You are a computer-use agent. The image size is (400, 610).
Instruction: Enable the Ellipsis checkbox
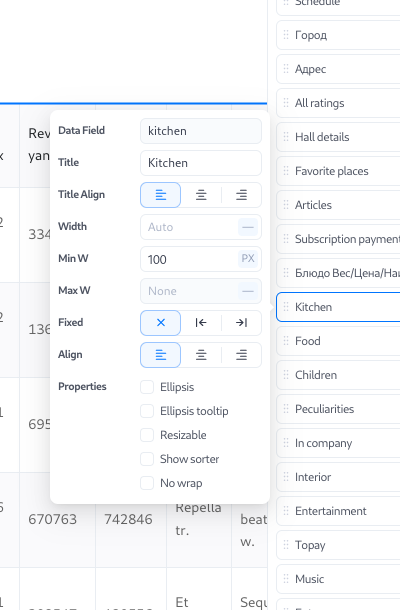point(147,387)
